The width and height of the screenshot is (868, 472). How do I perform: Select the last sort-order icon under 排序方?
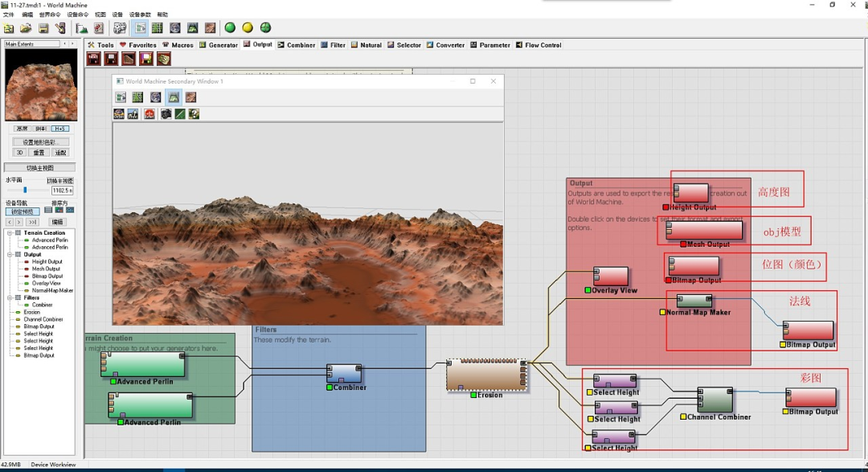point(70,211)
